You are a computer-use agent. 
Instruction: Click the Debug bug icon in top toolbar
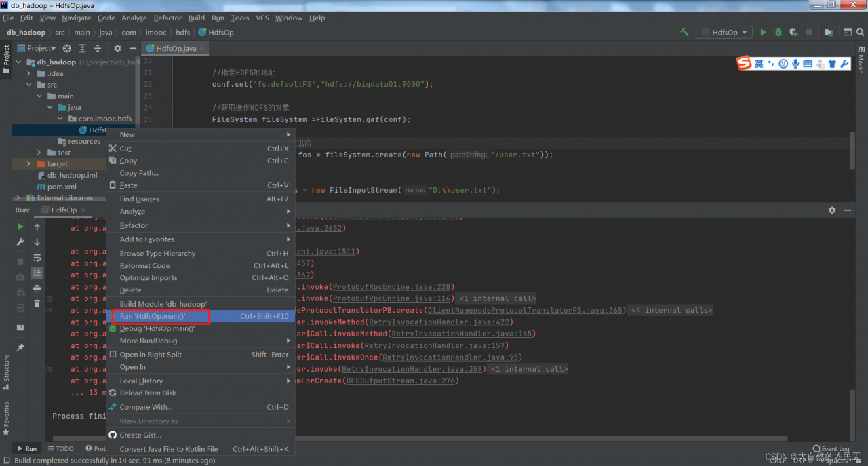tap(778, 32)
